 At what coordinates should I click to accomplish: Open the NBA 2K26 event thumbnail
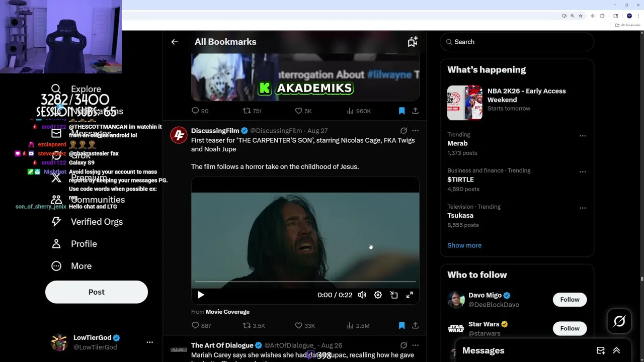(x=465, y=103)
